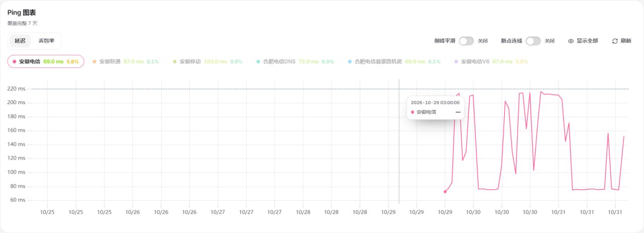Click the 140 ms y-axis label
Screen dimensions: 644x233
point(17,144)
